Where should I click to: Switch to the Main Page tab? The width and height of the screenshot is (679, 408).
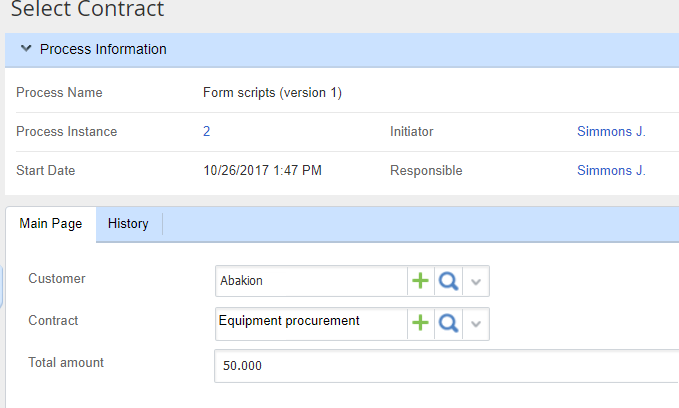click(51, 224)
